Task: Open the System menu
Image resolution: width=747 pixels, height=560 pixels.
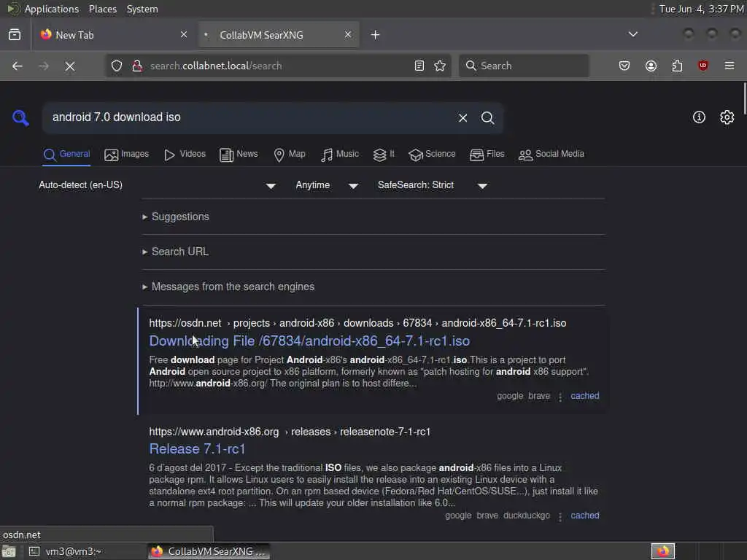Action: (x=142, y=9)
